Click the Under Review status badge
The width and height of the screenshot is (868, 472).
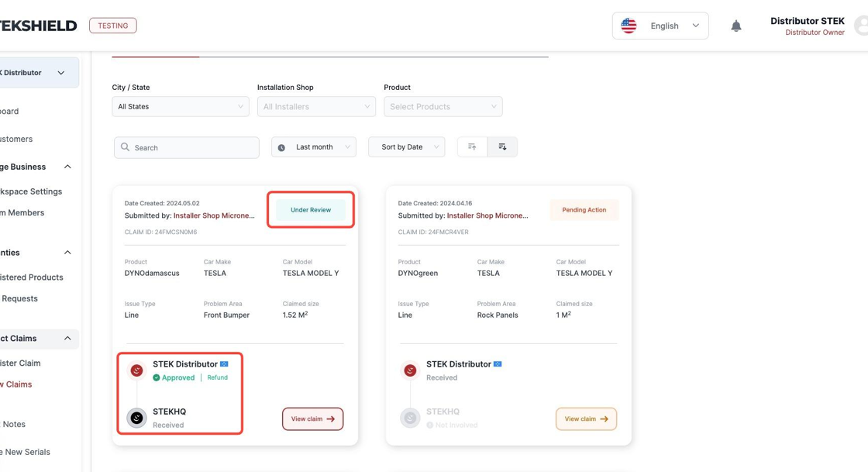click(x=311, y=210)
